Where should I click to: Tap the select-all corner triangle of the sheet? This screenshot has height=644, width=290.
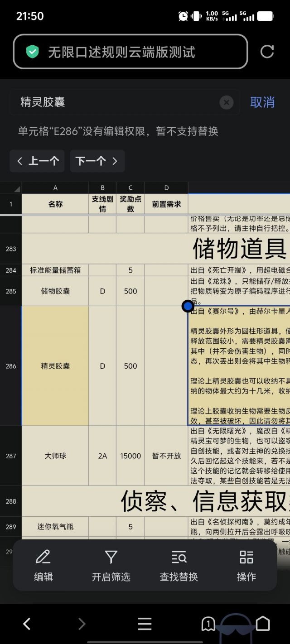click(x=11, y=188)
